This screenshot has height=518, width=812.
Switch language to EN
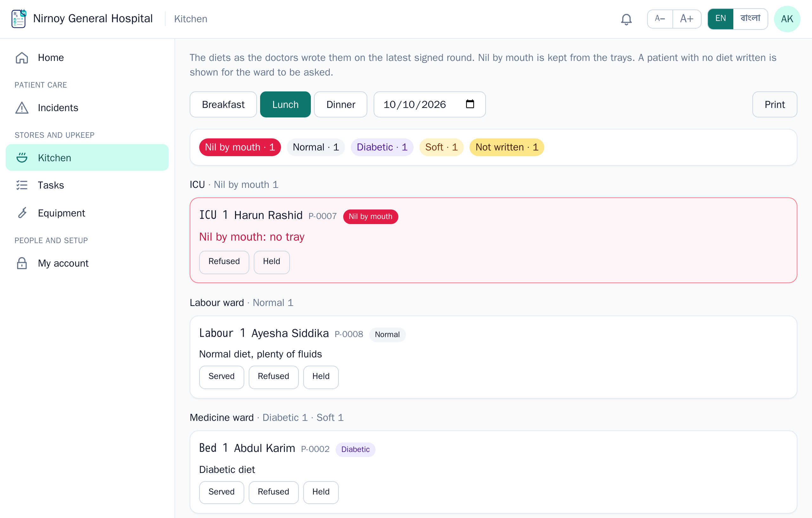coord(720,19)
